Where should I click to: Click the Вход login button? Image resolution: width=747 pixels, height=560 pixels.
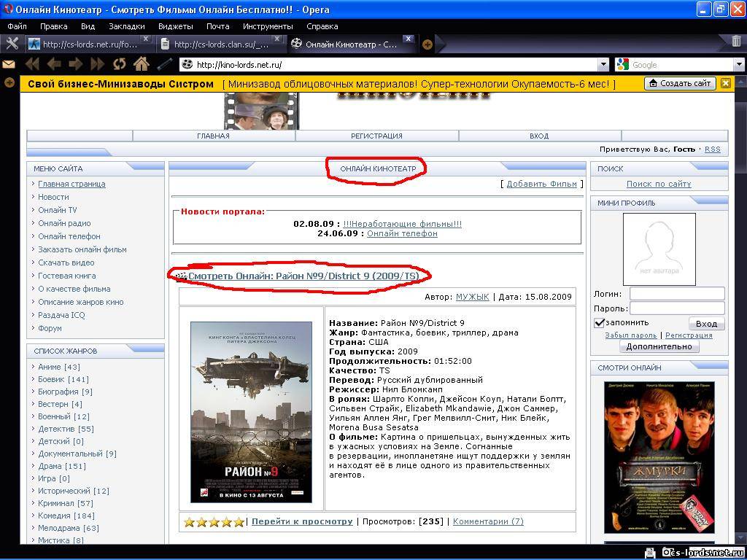(706, 324)
